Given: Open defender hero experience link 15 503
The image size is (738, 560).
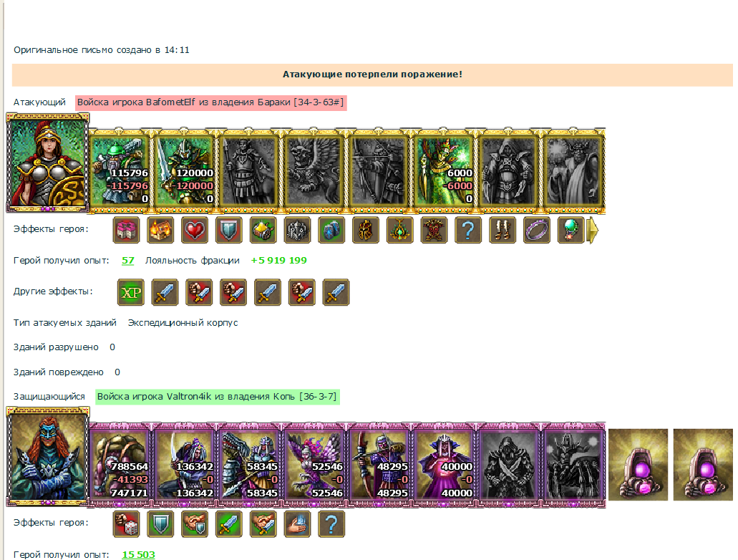Looking at the screenshot, I should pyautogui.click(x=138, y=554).
